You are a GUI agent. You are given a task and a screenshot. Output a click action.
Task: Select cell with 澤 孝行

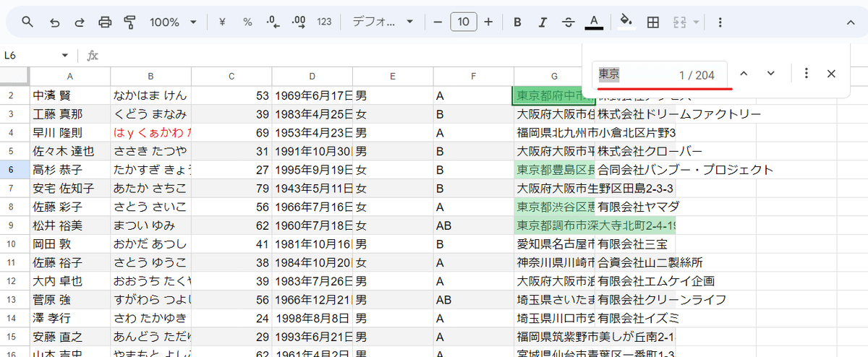[70, 318]
